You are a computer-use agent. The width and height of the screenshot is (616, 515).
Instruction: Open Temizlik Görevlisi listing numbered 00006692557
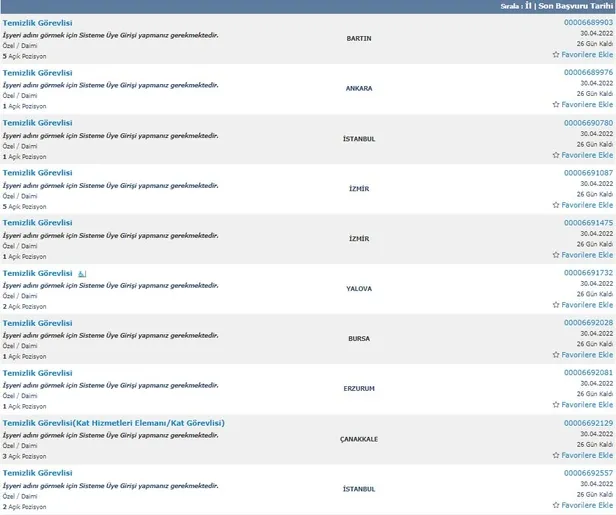pyautogui.click(x=37, y=473)
